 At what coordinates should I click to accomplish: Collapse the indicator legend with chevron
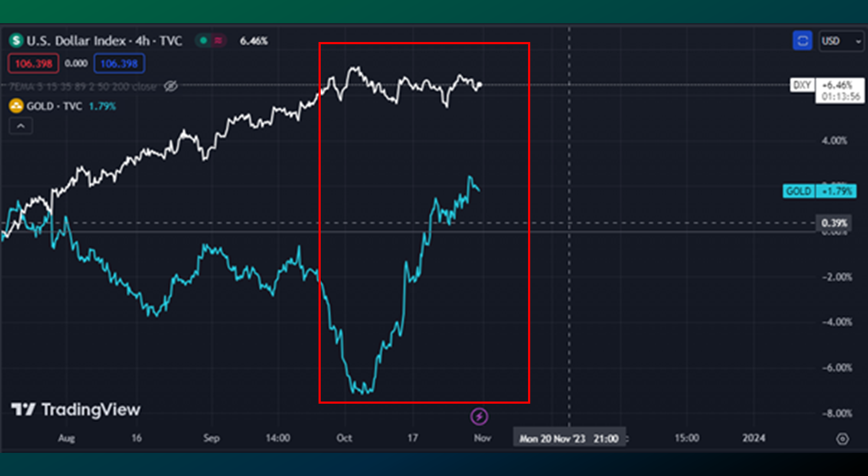pos(21,126)
